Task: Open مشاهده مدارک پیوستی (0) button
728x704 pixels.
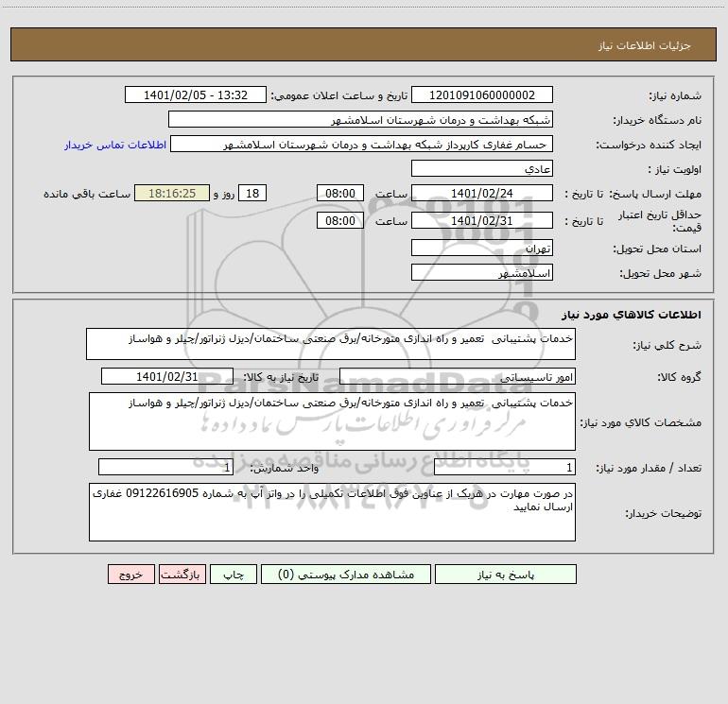Action: [346, 575]
